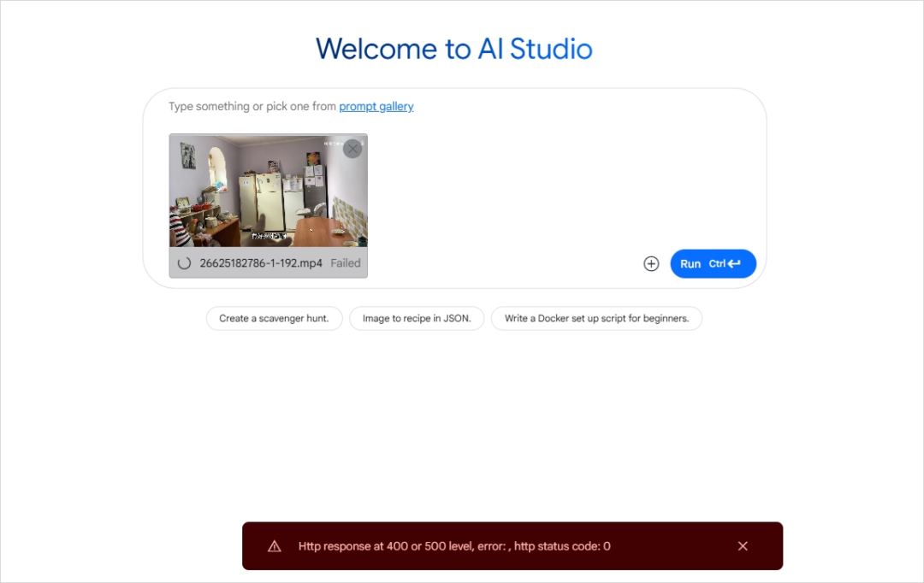
Task: Open the prompt gallery link
Action: point(376,107)
